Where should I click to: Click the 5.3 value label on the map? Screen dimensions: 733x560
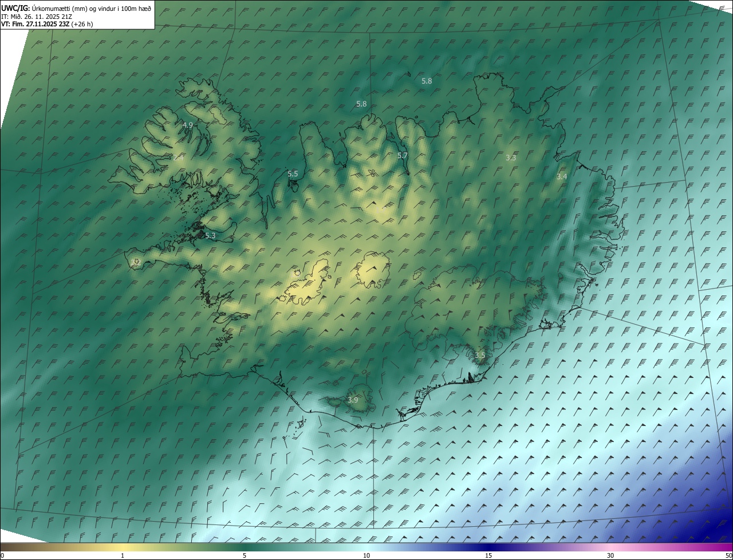tap(210, 236)
